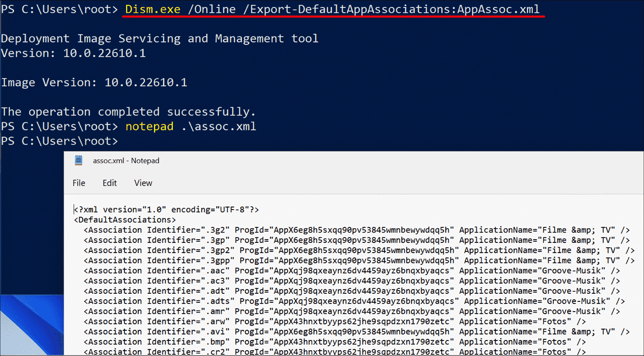Click the .cr2 entry at the bottom
This screenshot has height=356, width=644.
(215, 352)
